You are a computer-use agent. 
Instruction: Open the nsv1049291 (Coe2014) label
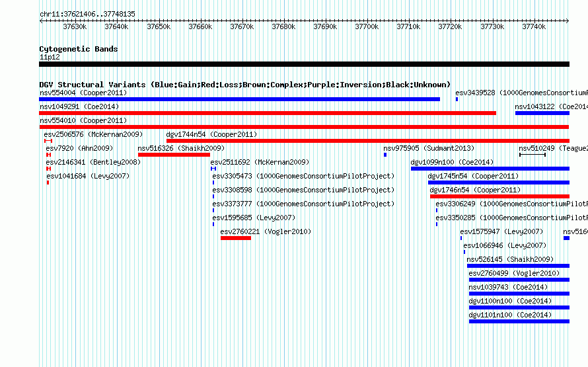79,106
